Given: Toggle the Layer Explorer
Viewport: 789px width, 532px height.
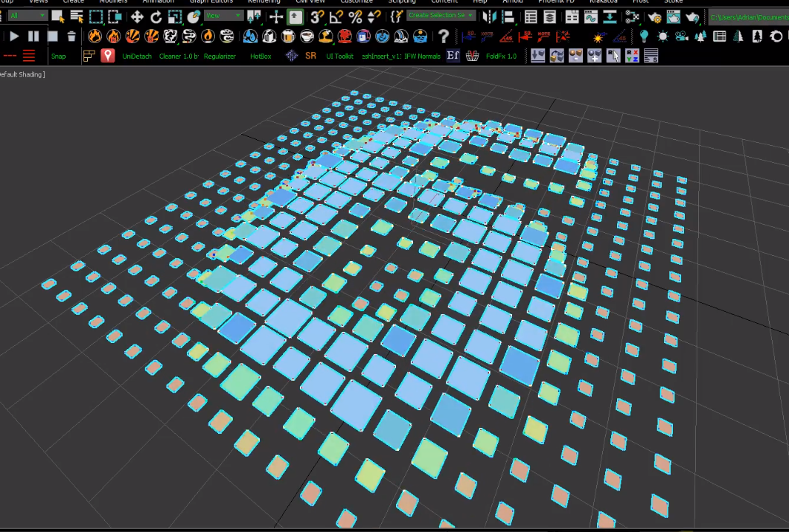Looking at the screenshot, I should tap(549, 17).
